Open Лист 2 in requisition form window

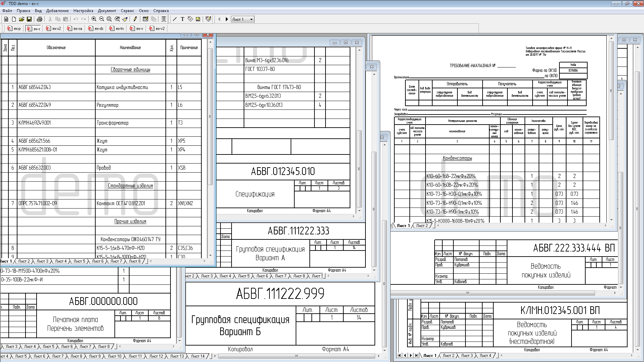(422, 226)
